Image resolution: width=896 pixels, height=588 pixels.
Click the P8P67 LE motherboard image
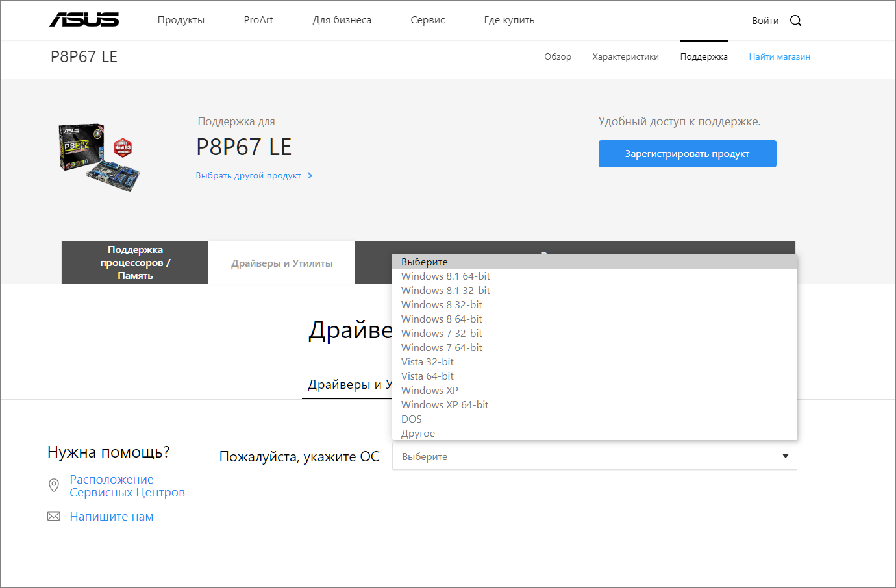pyautogui.click(x=99, y=157)
